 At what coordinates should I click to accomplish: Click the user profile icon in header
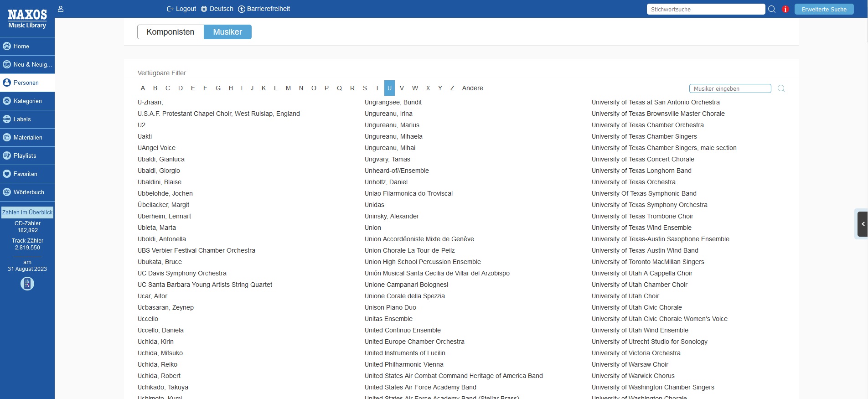[x=61, y=9]
